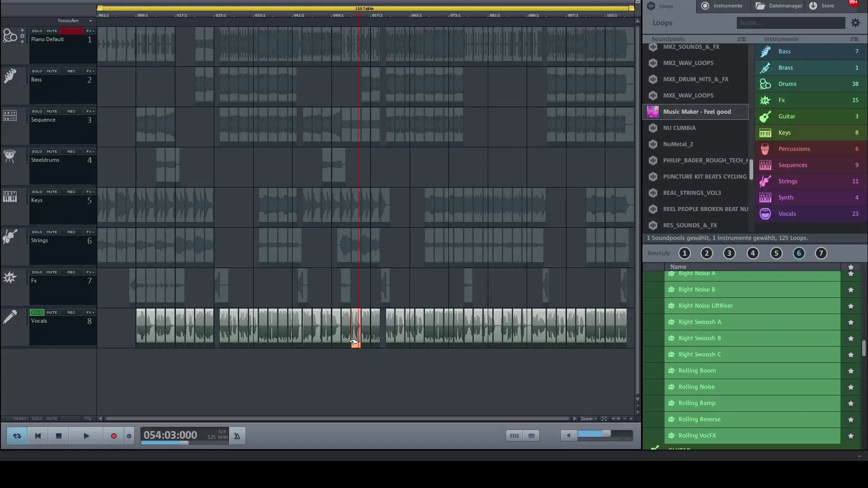This screenshot has height=488, width=868.
Task: Select Tonstufe 6 pitch button
Action: pyautogui.click(x=799, y=253)
